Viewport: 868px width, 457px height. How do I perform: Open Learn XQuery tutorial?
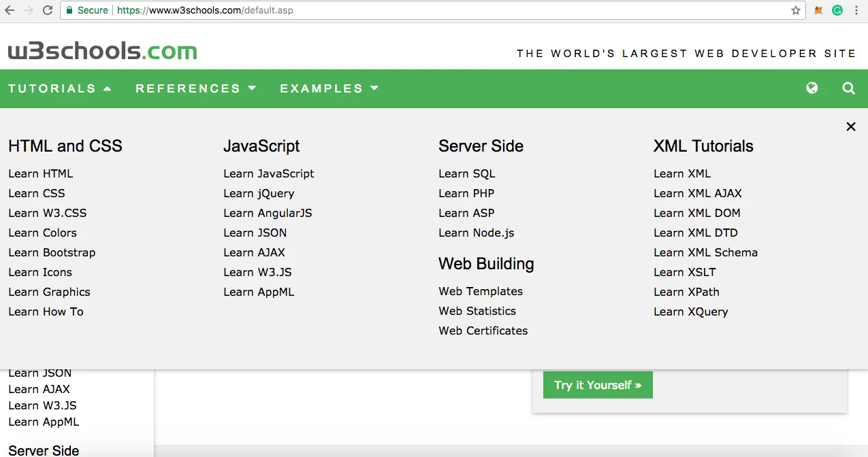pos(691,311)
